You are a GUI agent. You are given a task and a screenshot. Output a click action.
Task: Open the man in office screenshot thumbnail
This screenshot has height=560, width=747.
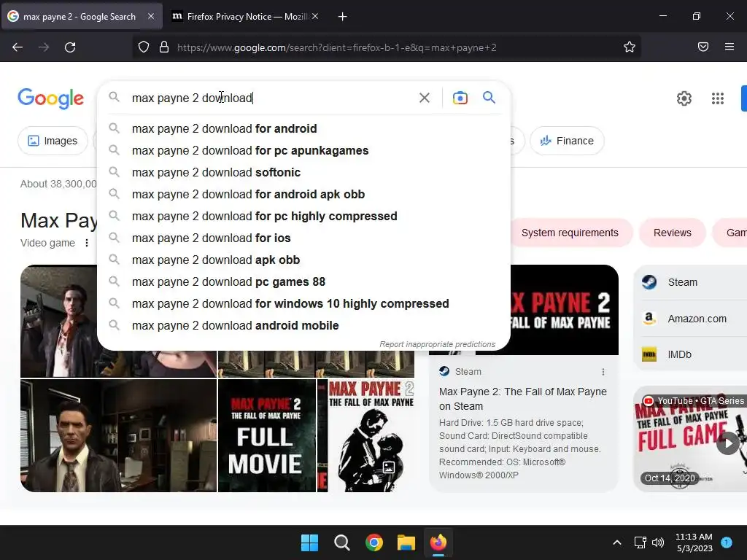pos(119,436)
